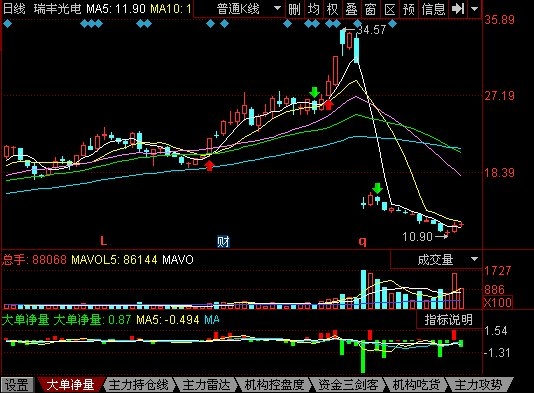Click the blue 财 finance marker
Image resolution: width=534 pixels, height=393 pixels.
pos(223,242)
